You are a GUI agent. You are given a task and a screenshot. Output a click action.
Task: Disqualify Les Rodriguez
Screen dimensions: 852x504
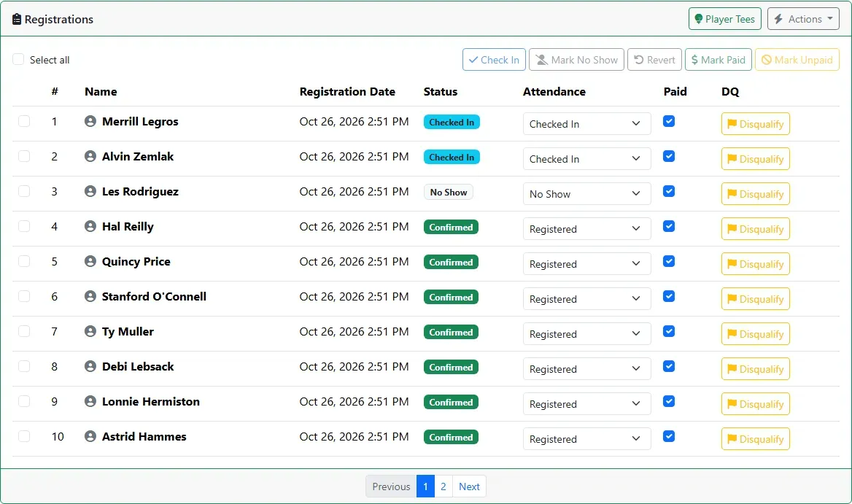coord(755,194)
